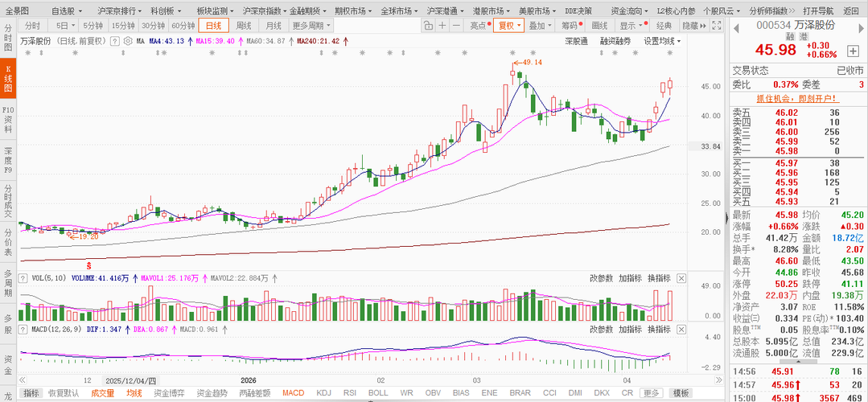The height and width of the screenshot is (402, 868).
Task: Close the MACD indicator panel
Action: click(x=681, y=329)
